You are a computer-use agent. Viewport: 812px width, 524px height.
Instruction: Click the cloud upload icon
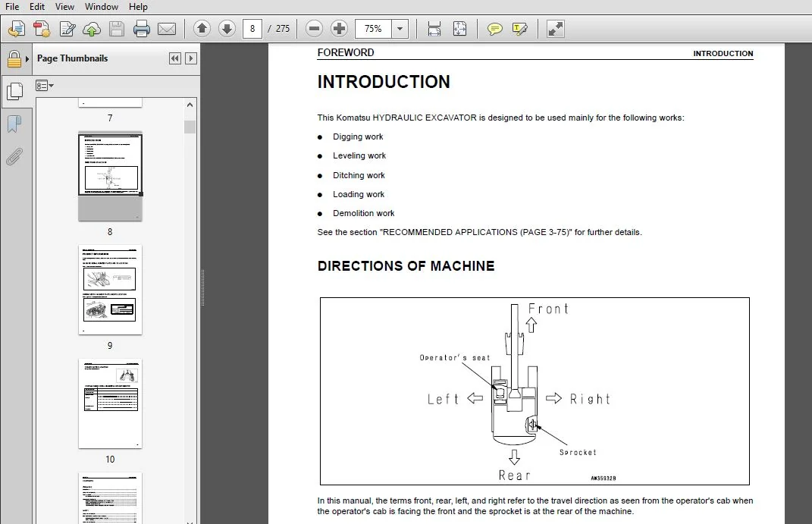coord(92,29)
